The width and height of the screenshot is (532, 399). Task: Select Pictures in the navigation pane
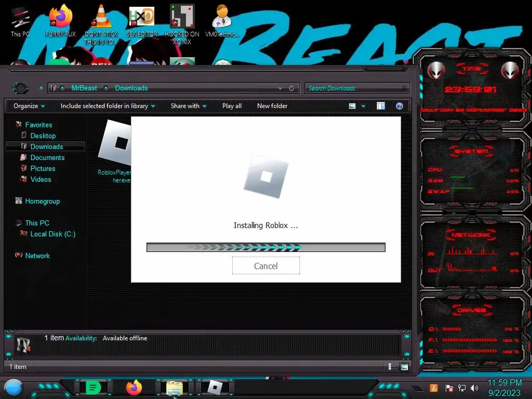(38, 168)
